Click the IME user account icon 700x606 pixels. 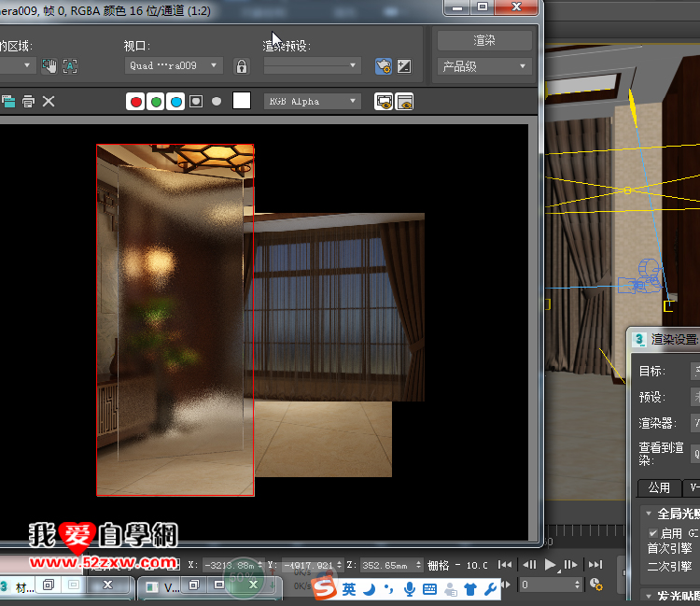click(x=451, y=589)
